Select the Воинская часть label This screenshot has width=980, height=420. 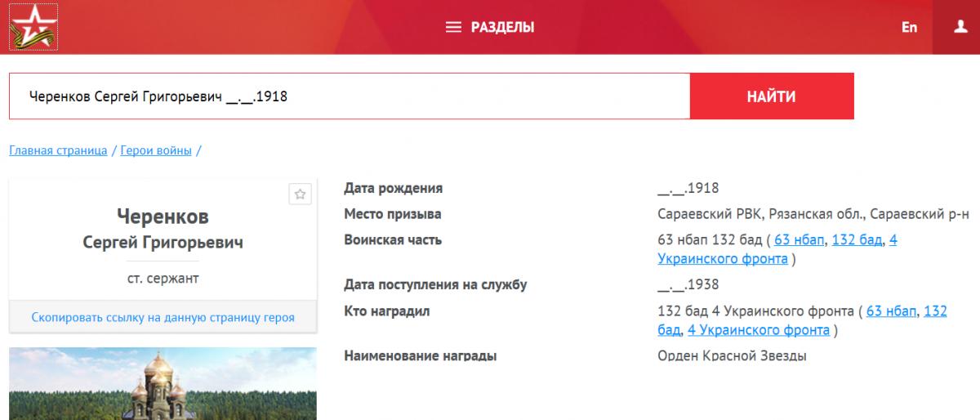[x=394, y=239]
